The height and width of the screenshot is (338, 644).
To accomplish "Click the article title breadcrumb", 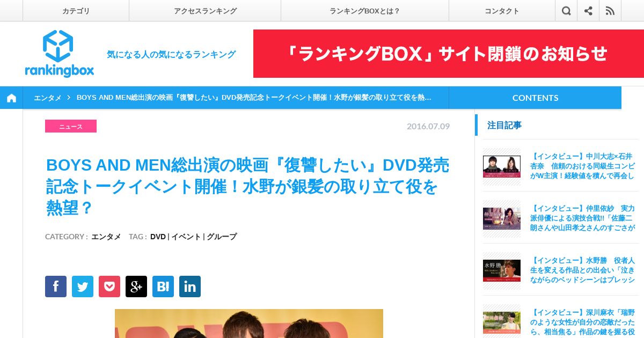I will [254, 98].
